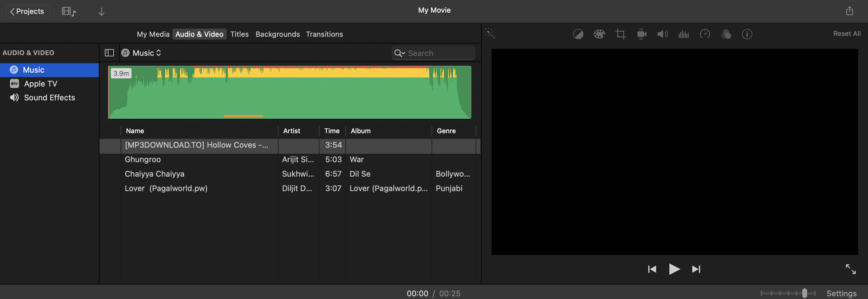Toggle the auto-enhance magic wand
The image size is (868, 299).
(x=489, y=33)
